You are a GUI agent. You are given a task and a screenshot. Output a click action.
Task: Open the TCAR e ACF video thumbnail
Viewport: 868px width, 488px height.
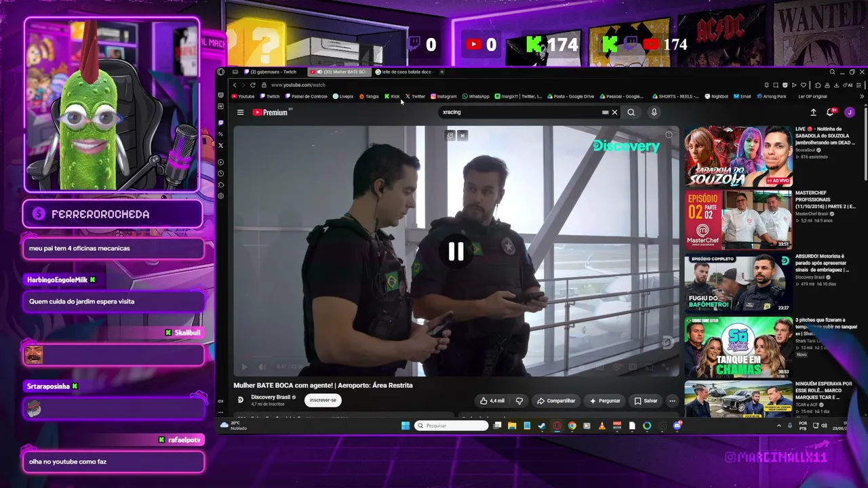(738, 399)
